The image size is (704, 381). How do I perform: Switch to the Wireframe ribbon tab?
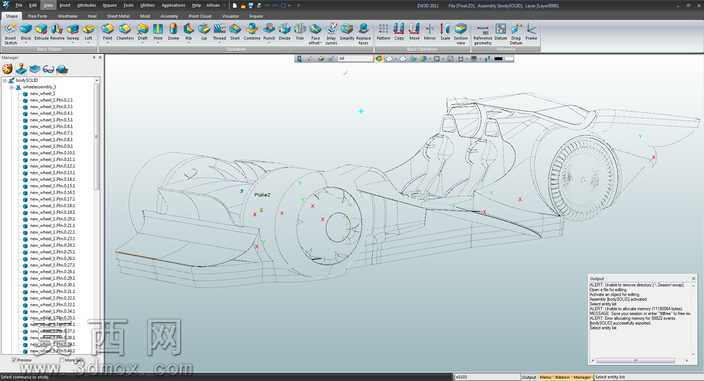point(67,16)
